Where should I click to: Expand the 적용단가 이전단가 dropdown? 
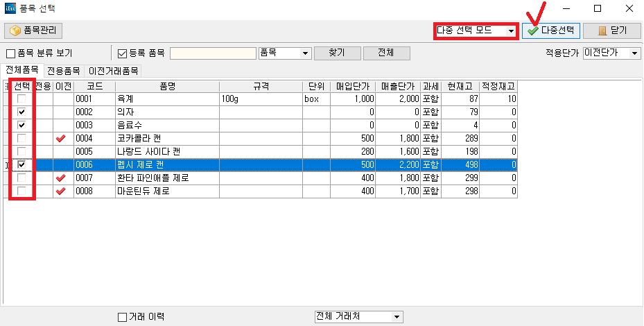click(634, 53)
